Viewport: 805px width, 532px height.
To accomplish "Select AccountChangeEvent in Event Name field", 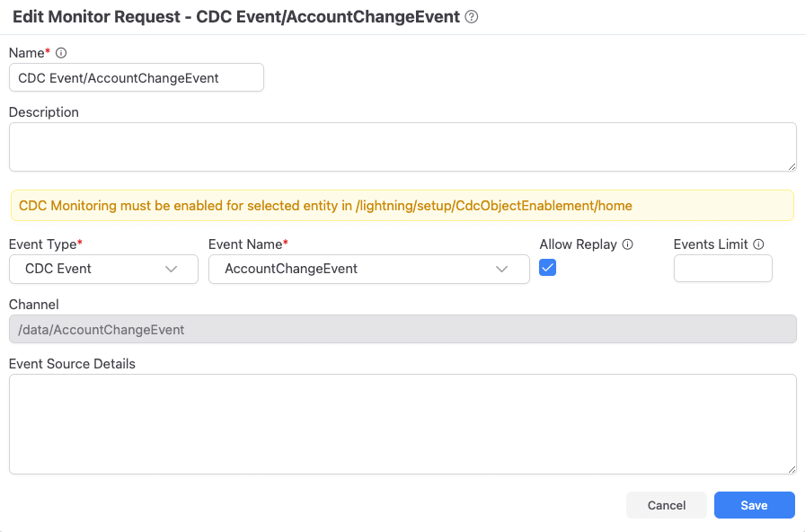I will (291, 269).
